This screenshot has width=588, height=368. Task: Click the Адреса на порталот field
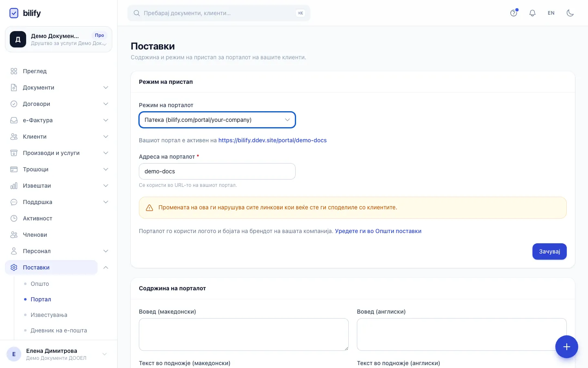217,171
